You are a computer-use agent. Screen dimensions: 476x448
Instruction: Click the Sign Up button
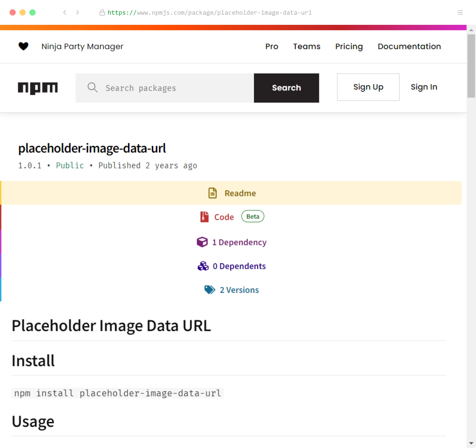coord(368,87)
